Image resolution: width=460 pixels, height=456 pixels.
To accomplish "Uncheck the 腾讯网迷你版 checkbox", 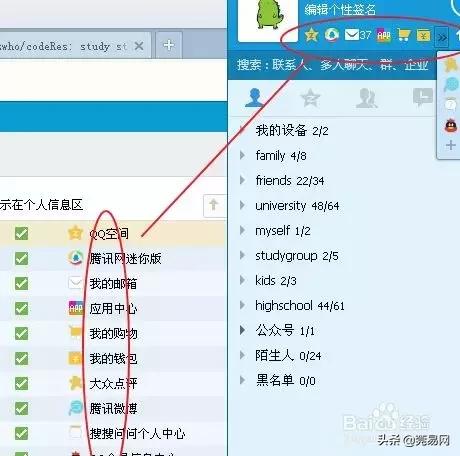I will tap(21, 258).
